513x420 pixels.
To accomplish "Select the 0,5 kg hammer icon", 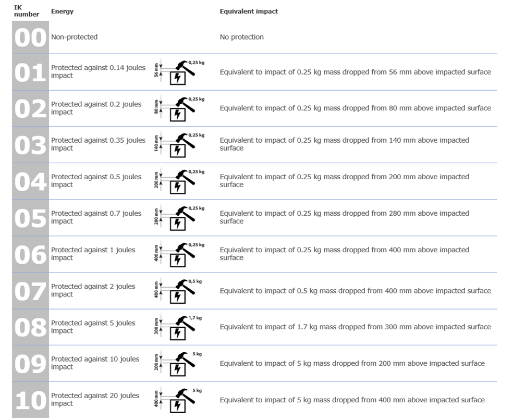I will click(x=179, y=291).
